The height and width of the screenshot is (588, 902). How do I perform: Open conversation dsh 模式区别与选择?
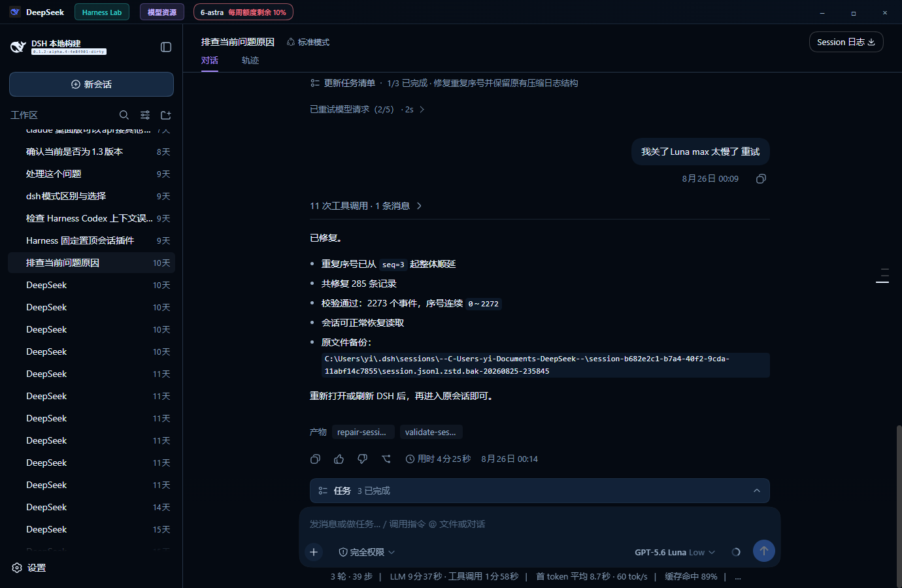tap(92, 196)
